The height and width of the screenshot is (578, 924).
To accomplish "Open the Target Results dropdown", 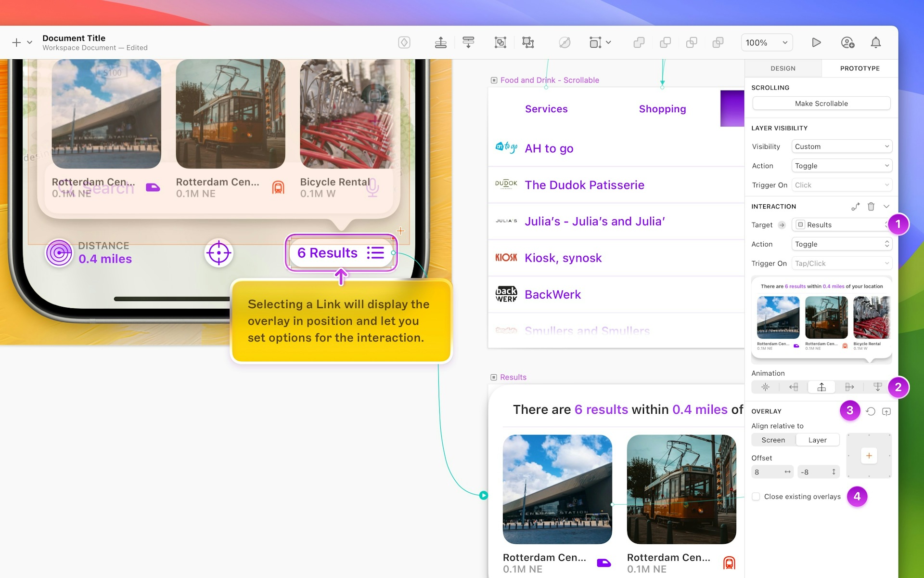I will [x=842, y=225].
